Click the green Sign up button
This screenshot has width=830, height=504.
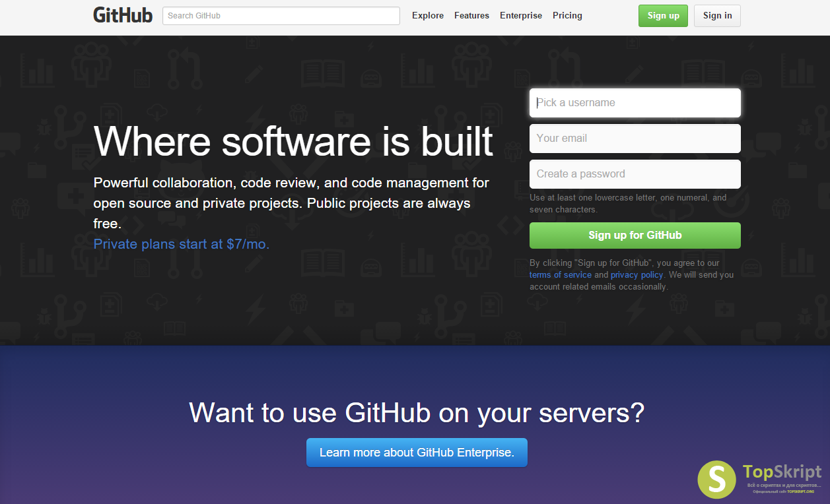click(663, 16)
